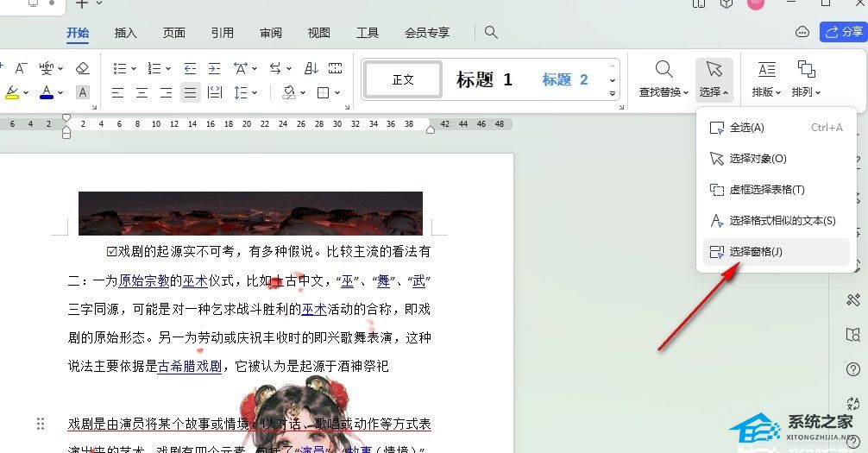Click the sort icon

coord(311,68)
